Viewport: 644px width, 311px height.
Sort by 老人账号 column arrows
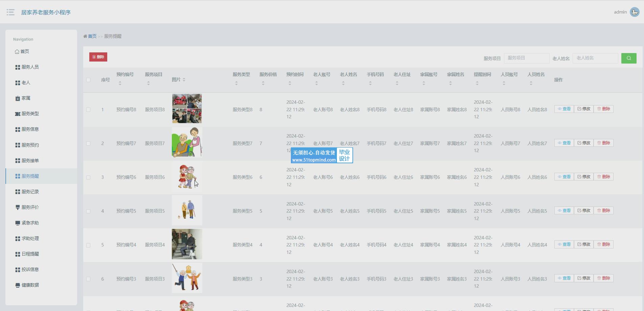tap(317, 83)
